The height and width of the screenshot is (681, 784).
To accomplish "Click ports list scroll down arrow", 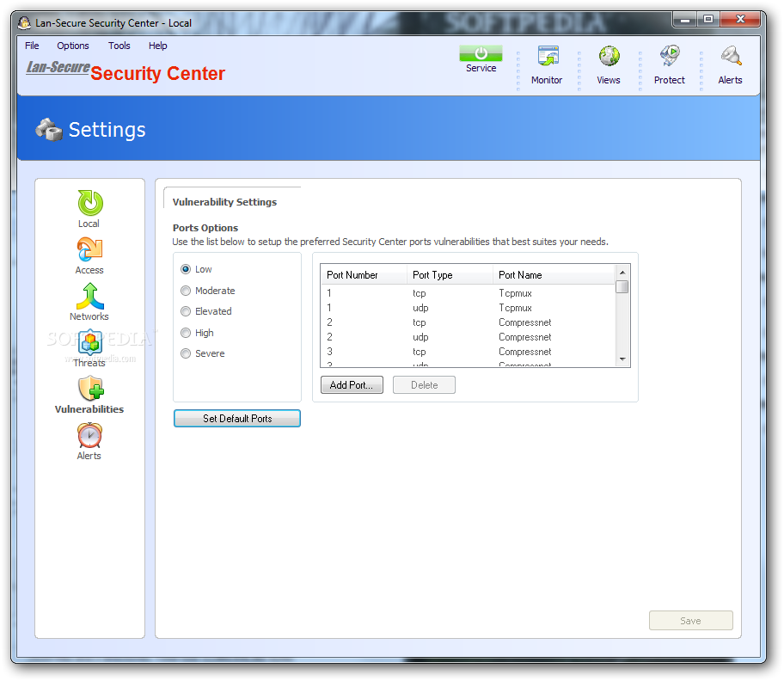I will point(622,359).
